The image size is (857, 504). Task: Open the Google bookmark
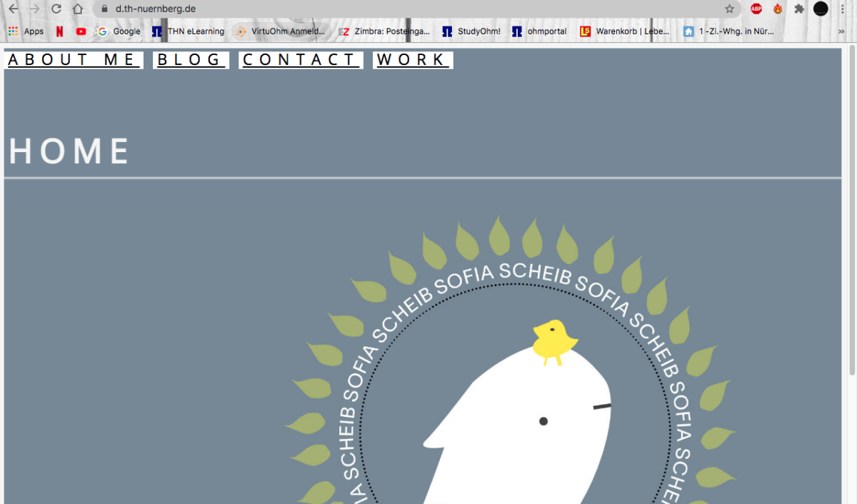point(119,31)
